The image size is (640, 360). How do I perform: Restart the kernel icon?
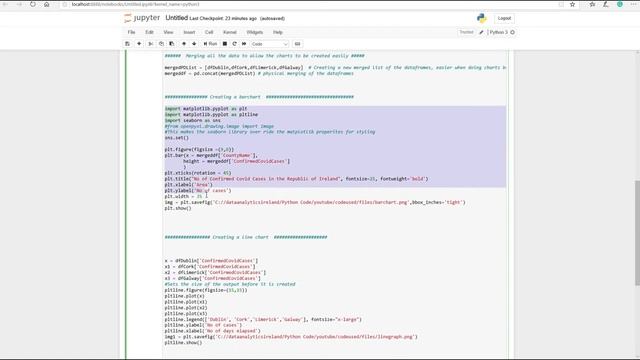click(x=234, y=44)
